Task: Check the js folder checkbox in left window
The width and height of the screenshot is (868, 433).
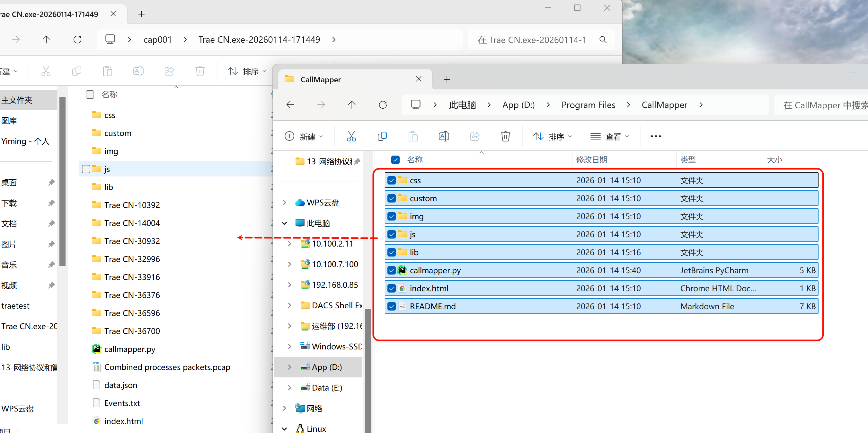Action: 86,169
